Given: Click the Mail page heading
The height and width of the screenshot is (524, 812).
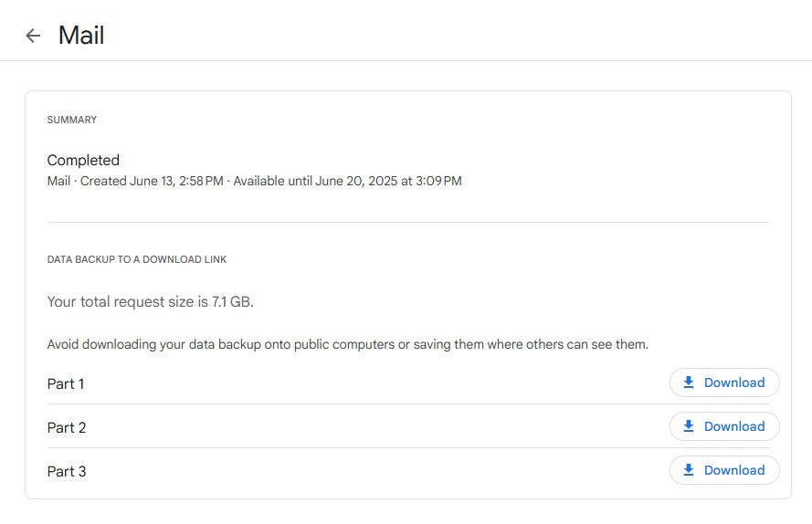Looking at the screenshot, I should tap(81, 36).
